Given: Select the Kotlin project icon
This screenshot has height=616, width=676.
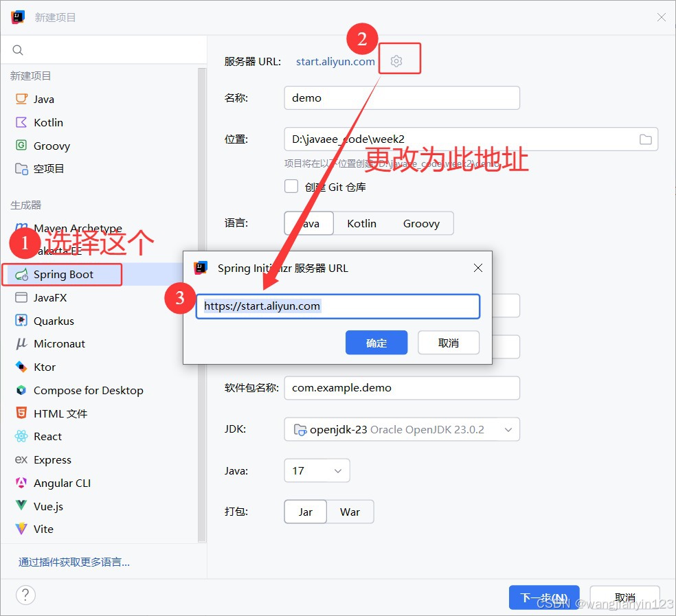Looking at the screenshot, I should pyautogui.click(x=21, y=122).
